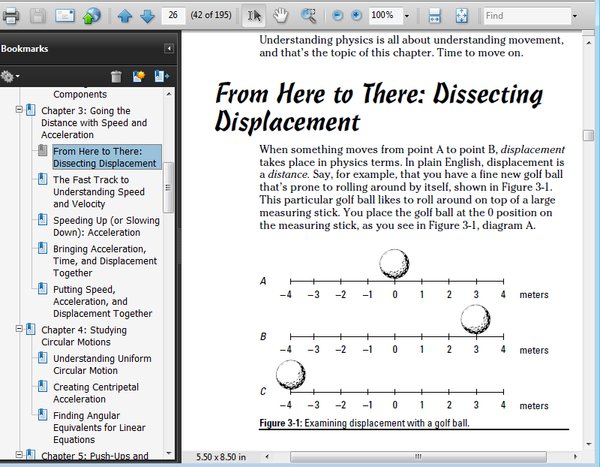Open Finding Angular Equivalents for Linear Equations bookmark
The height and width of the screenshot is (467, 600).
(99, 427)
